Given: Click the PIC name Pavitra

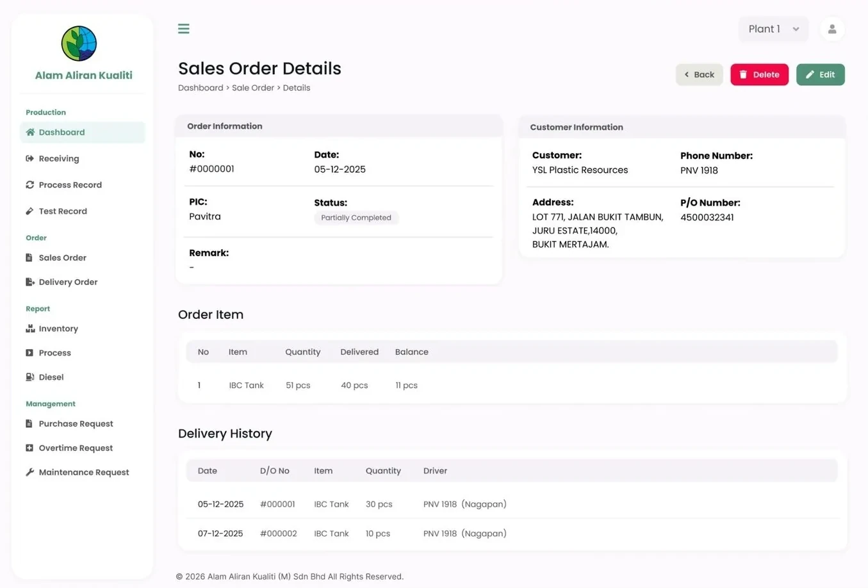Looking at the screenshot, I should (x=205, y=216).
